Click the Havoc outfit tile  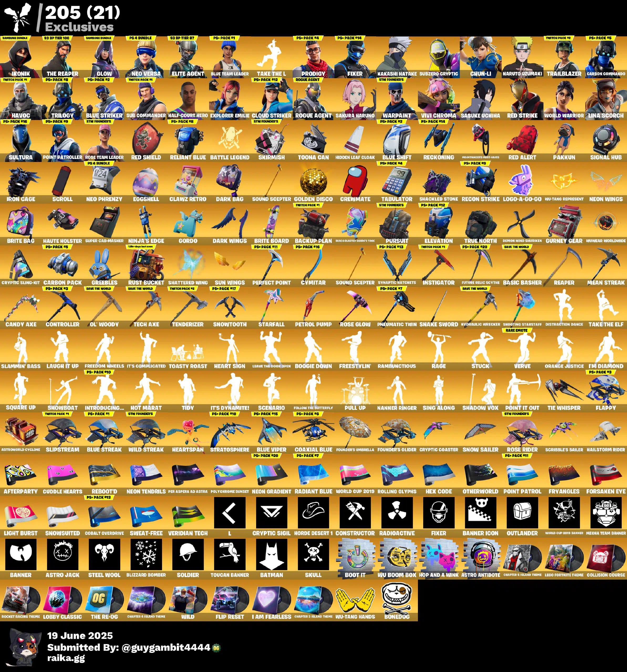pyautogui.click(x=21, y=99)
